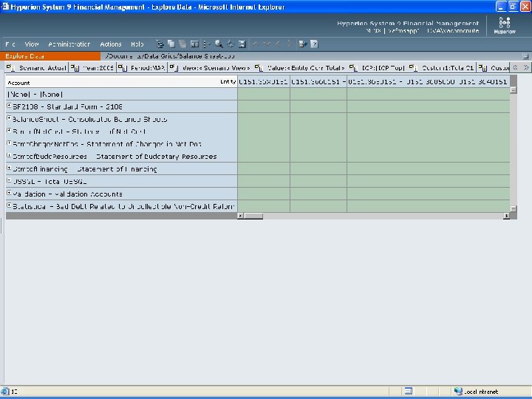Image resolution: width=532 pixels, height=399 pixels.
Task: Click the Hyperion logo
Action: [505, 25]
